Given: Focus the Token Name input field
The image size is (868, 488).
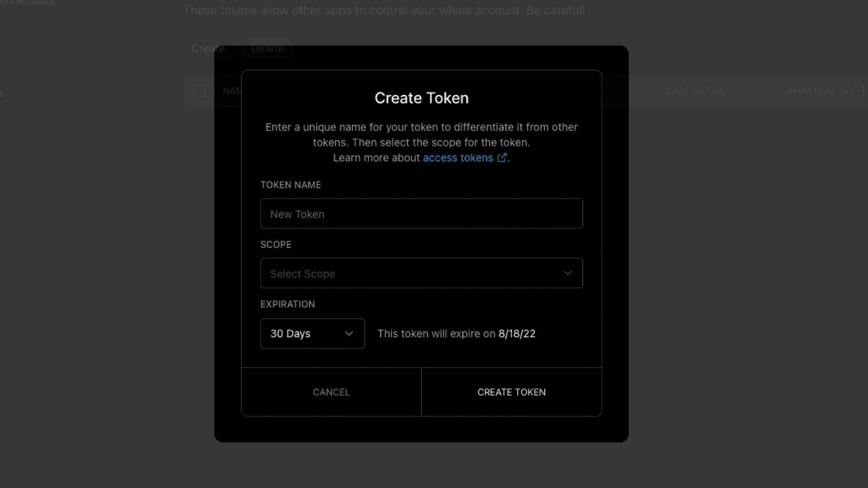Looking at the screenshot, I should pyautogui.click(x=421, y=214).
